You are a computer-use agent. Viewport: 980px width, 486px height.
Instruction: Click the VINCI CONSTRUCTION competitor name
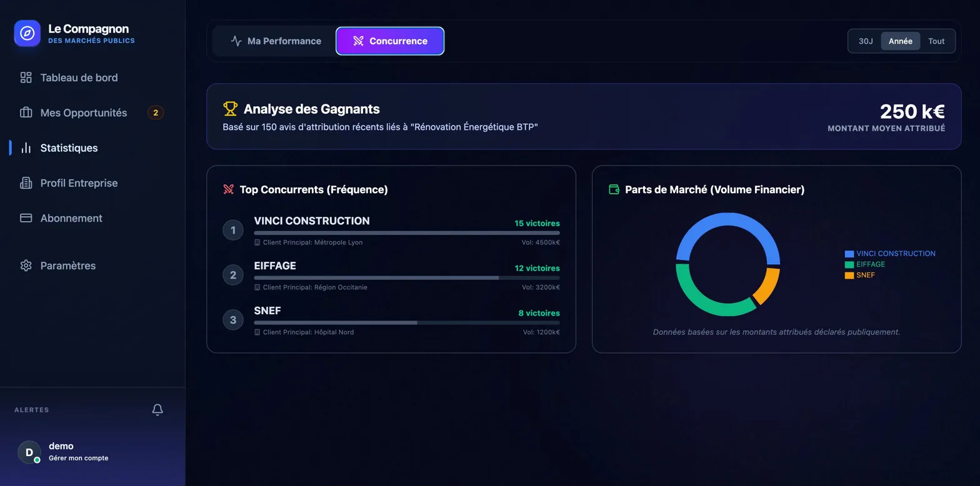pyautogui.click(x=312, y=221)
